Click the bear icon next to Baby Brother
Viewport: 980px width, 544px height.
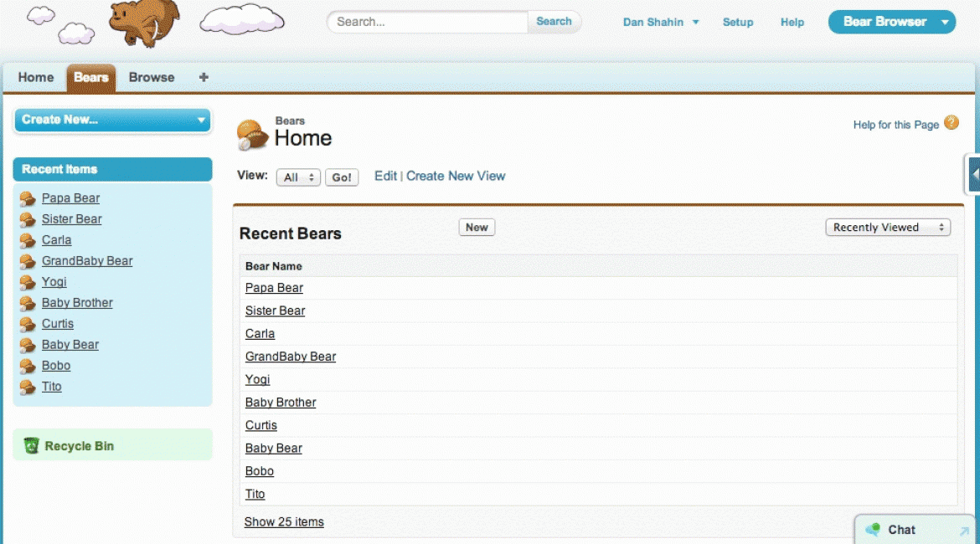coord(27,304)
